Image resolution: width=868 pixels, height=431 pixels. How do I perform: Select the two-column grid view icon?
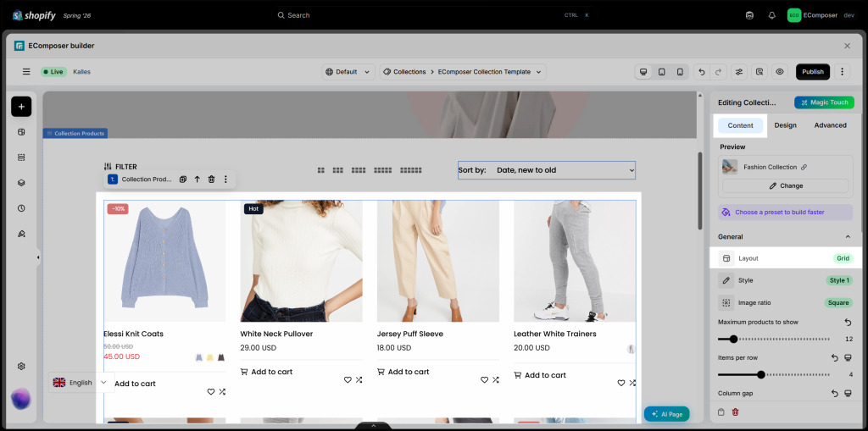coord(321,170)
